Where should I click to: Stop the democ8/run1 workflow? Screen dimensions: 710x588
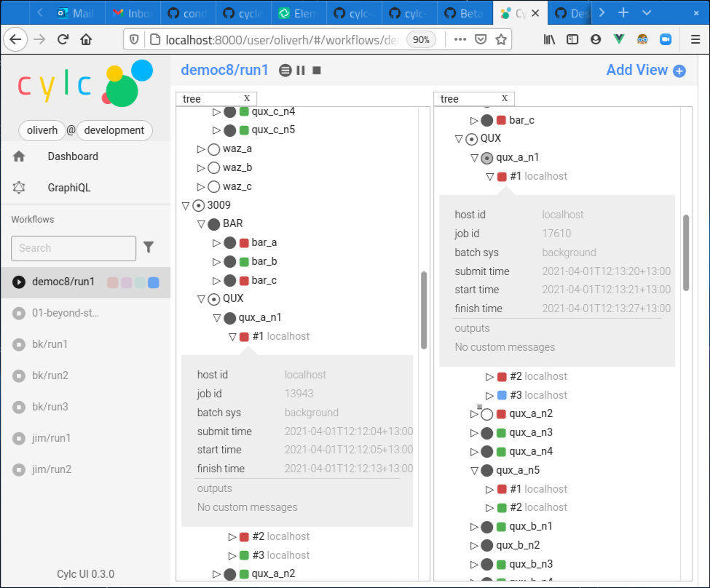coord(317,71)
